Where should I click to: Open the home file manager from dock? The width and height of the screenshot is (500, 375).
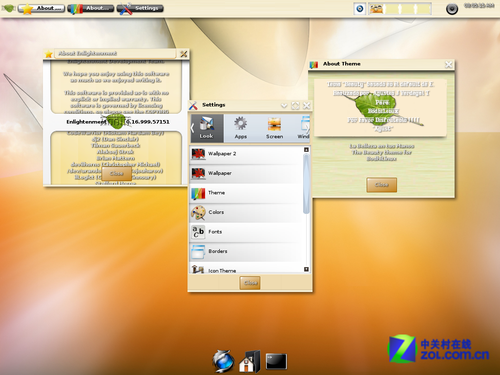250,362
